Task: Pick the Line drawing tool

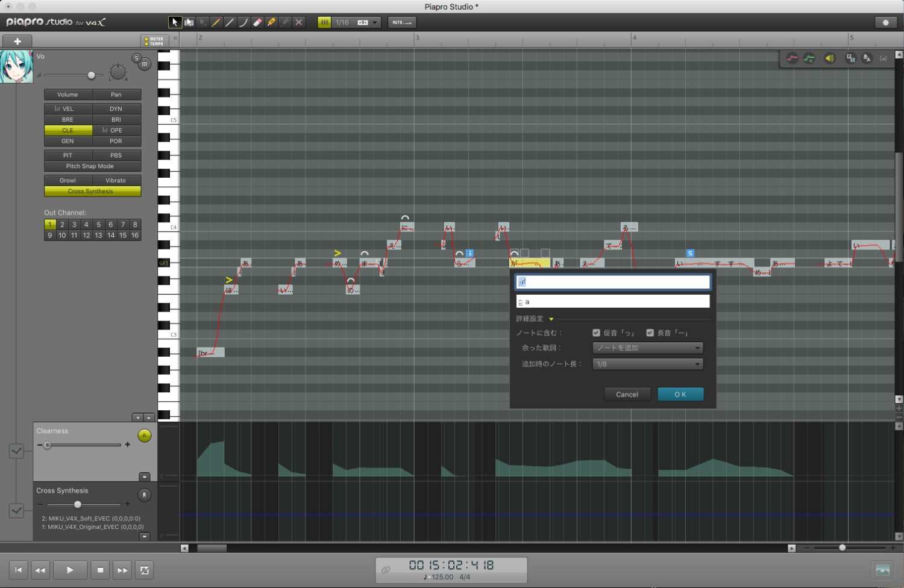Action: click(x=230, y=22)
